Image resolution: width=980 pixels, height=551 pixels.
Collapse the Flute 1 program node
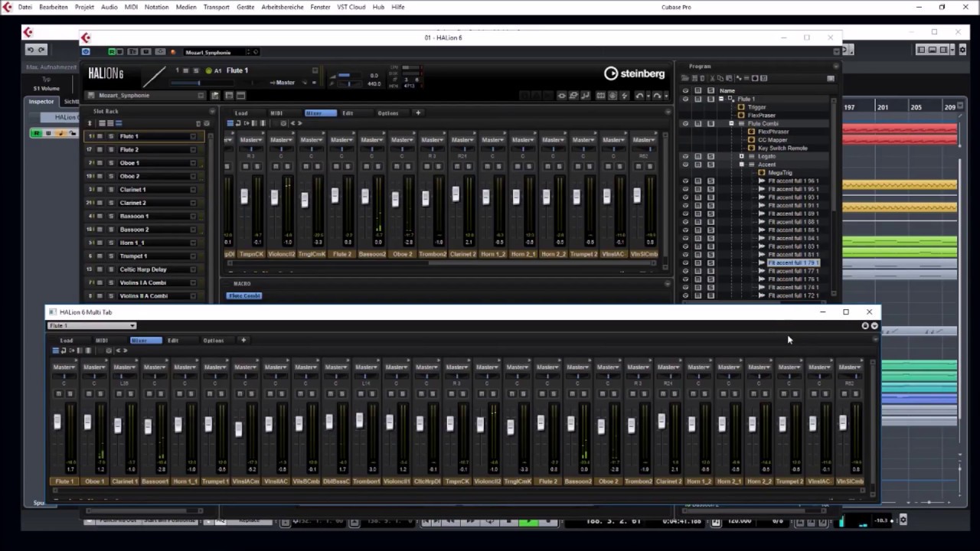(721, 99)
